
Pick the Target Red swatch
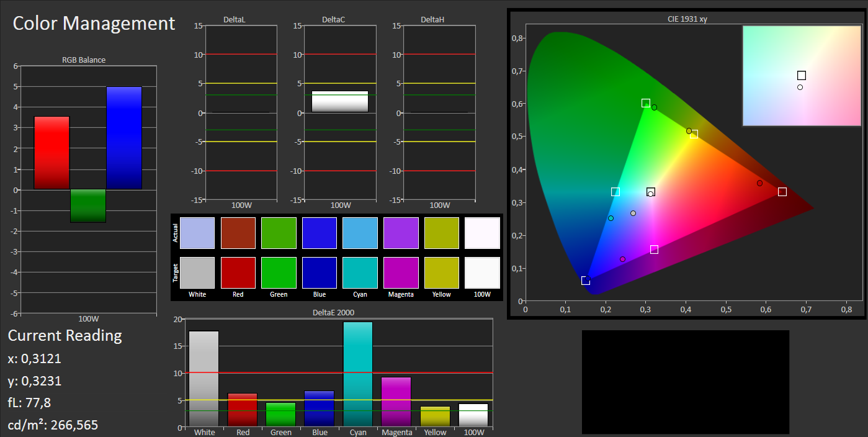pyautogui.click(x=238, y=273)
